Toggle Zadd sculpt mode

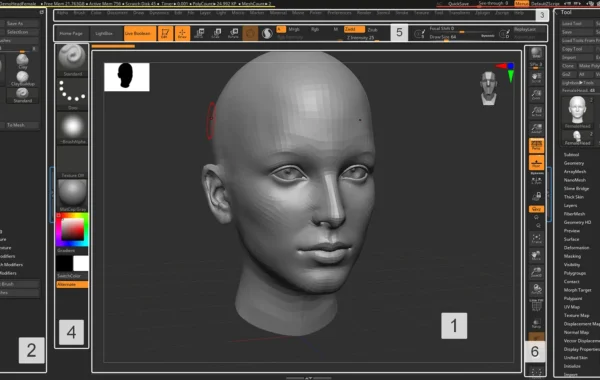354,29
